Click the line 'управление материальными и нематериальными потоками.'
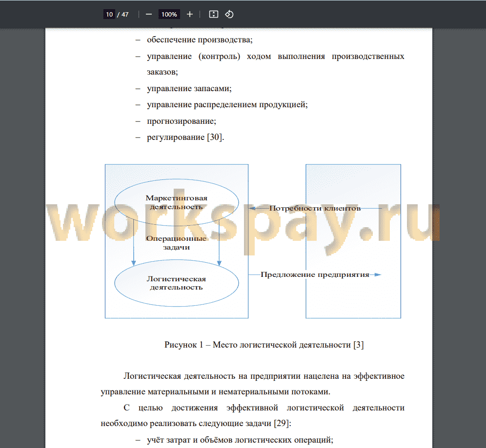The height and width of the screenshot is (448, 486). click(215, 392)
